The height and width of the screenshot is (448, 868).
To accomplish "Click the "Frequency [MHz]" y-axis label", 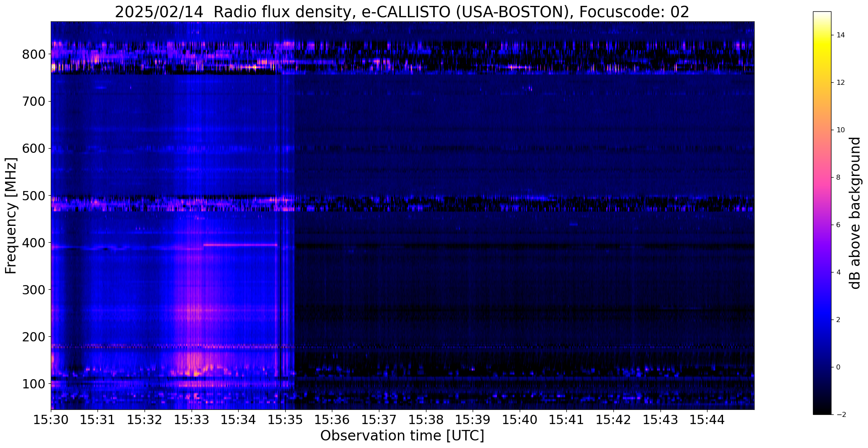I will [11, 216].
